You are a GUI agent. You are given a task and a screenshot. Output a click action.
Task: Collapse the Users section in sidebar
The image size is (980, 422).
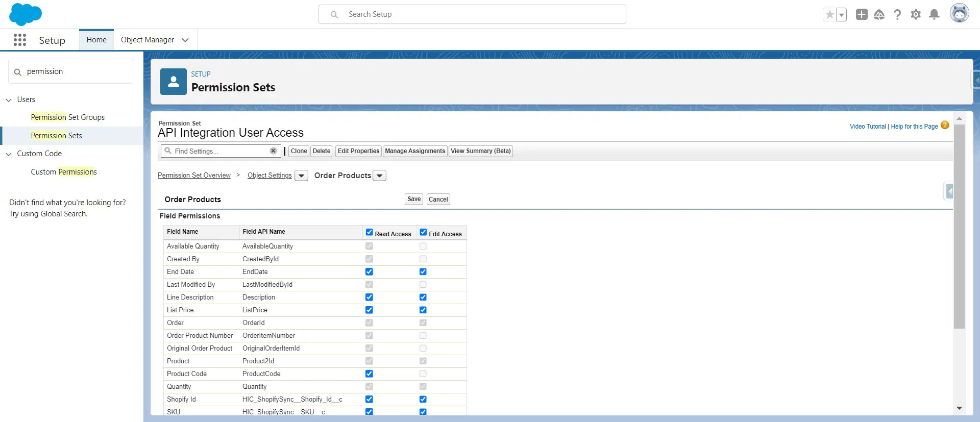click(9, 100)
